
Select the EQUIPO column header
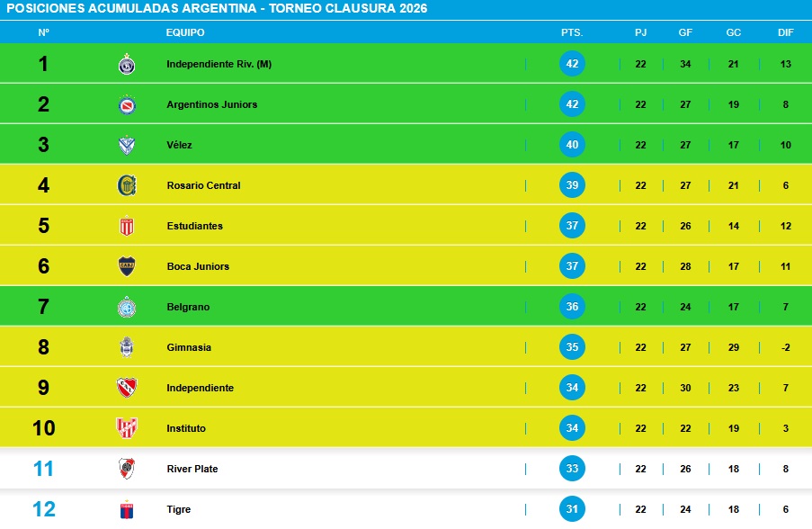pos(185,32)
